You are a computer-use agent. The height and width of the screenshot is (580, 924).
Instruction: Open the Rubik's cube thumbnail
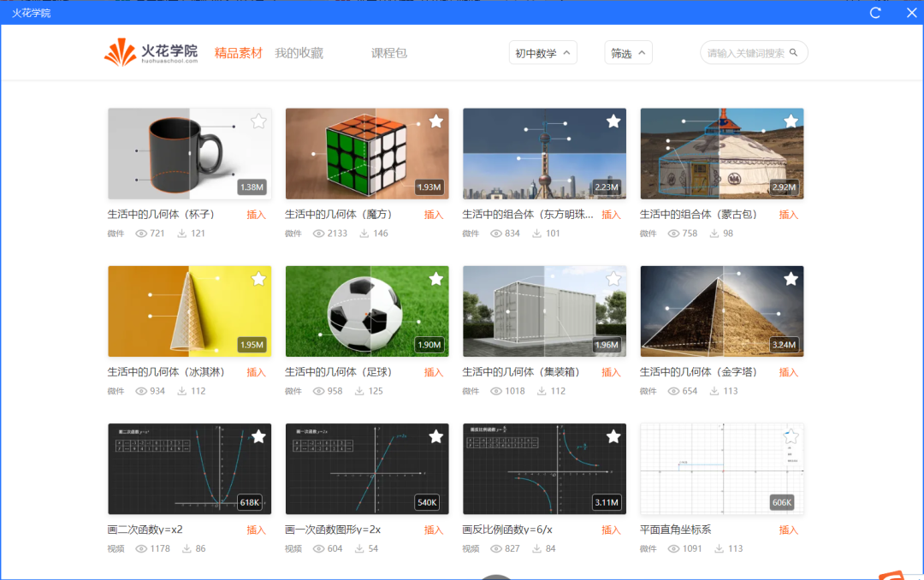(367, 154)
